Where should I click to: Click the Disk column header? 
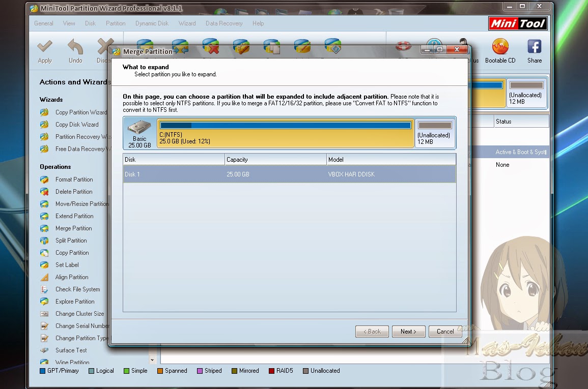coord(174,160)
